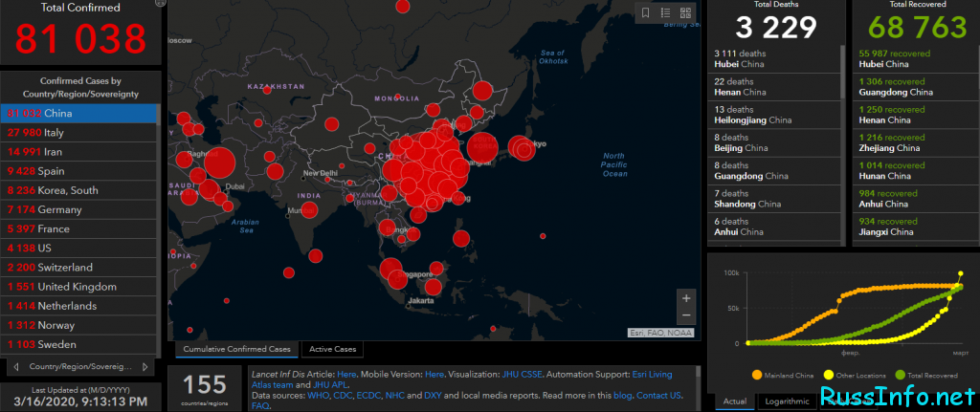Screen dimensions: 980x412
Task: Click Hubei China deaths entry
Action: point(775,58)
